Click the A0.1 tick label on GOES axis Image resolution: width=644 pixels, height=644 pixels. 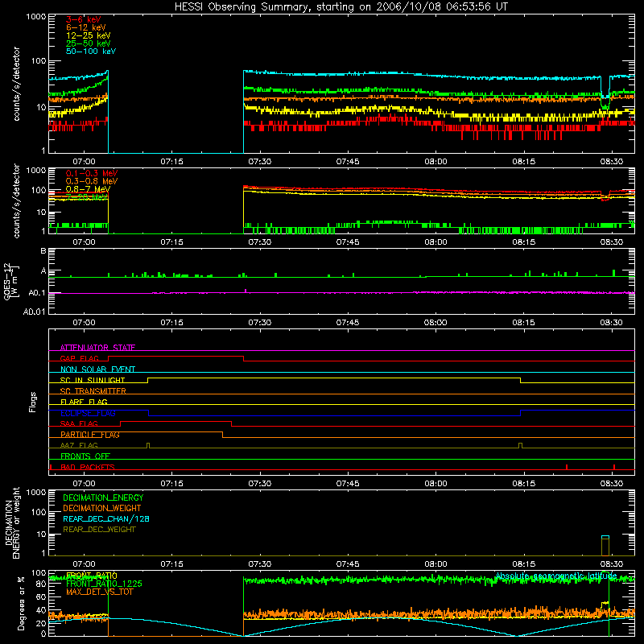pyautogui.click(x=37, y=293)
